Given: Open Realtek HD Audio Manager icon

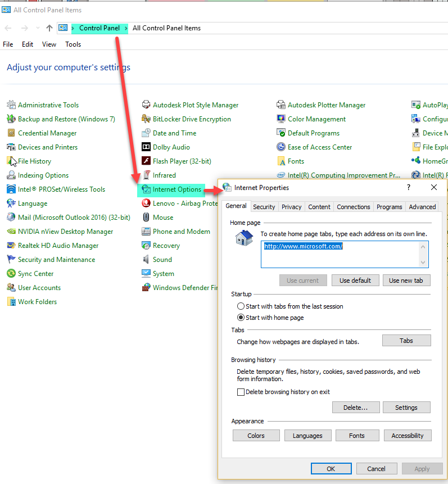Looking at the screenshot, I should [11, 246].
